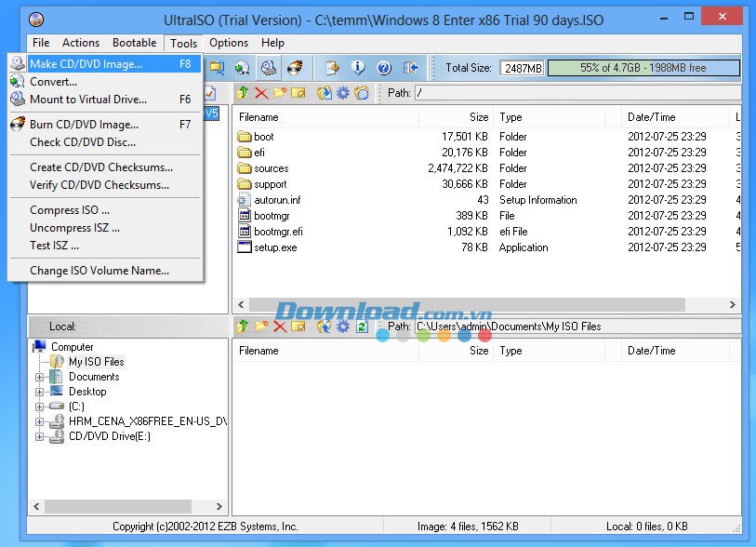Click the gear settings icon in the ISO toolbar
The width and height of the screenshot is (756, 547).
(342, 93)
